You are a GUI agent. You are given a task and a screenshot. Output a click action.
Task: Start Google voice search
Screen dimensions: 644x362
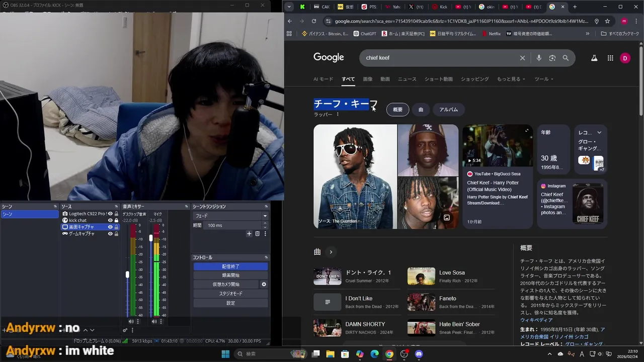tap(539, 58)
